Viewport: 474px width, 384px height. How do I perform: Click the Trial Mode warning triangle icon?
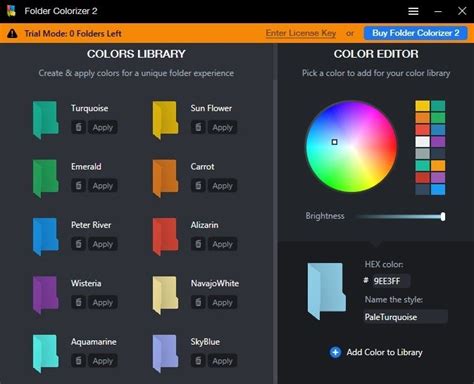click(12, 33)
